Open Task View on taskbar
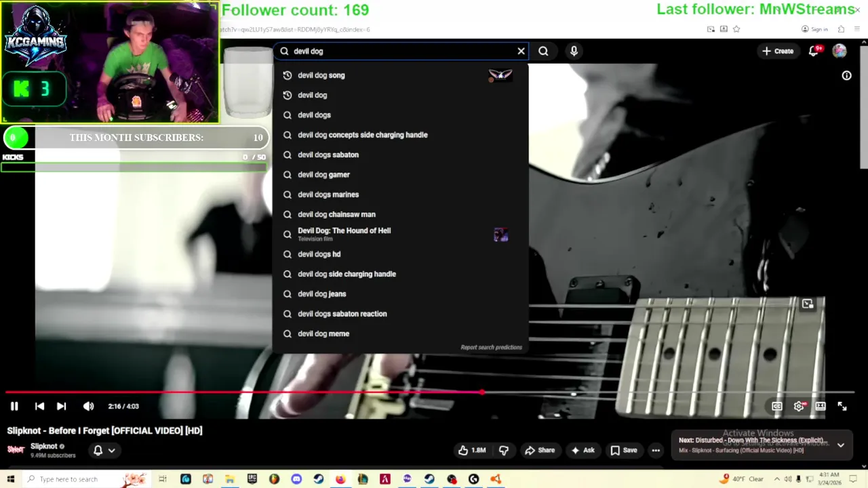The height and width of the screenshot is (488, 868). 163,479
